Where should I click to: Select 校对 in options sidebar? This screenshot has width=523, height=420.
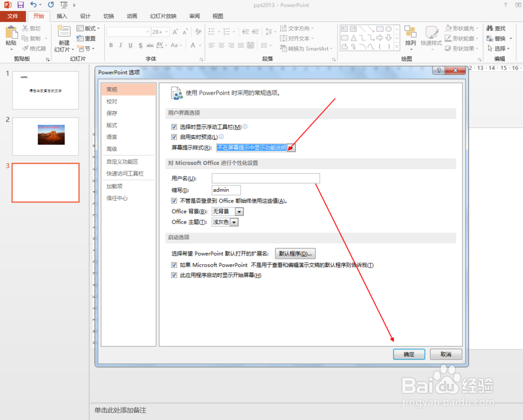[x=129, y=101]
